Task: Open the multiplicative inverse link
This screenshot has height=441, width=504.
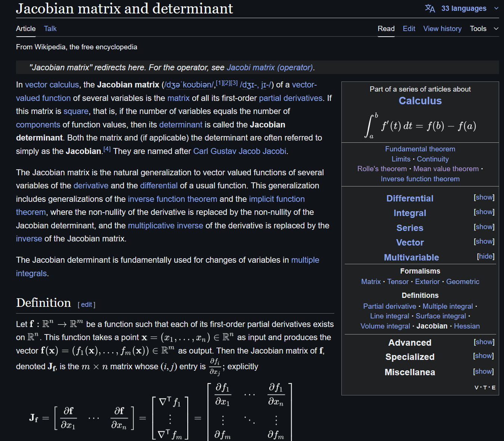Action: pos(166,225)
